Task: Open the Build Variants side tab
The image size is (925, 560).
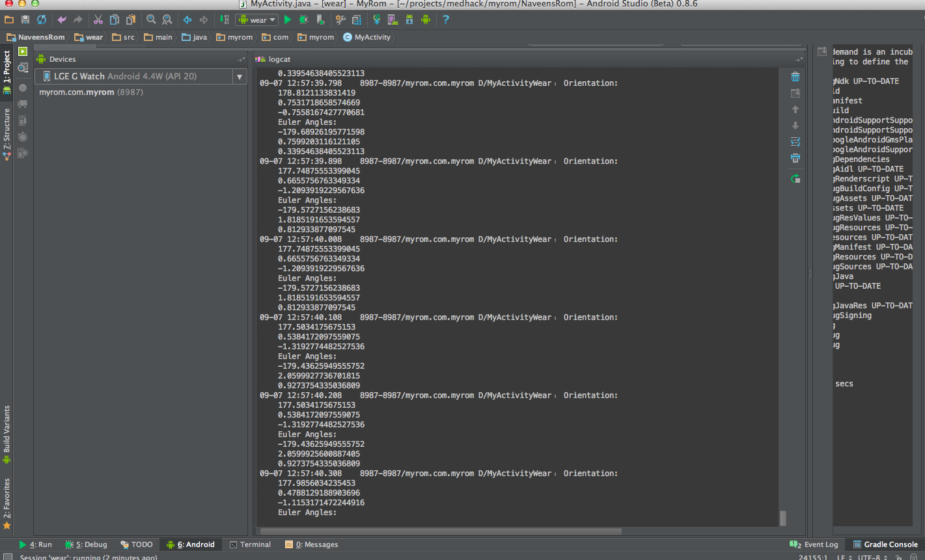Action: click(x=7, y=434)
